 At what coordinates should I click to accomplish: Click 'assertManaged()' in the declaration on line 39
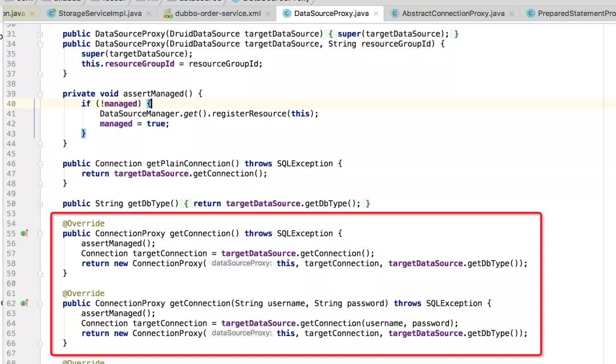158,93
